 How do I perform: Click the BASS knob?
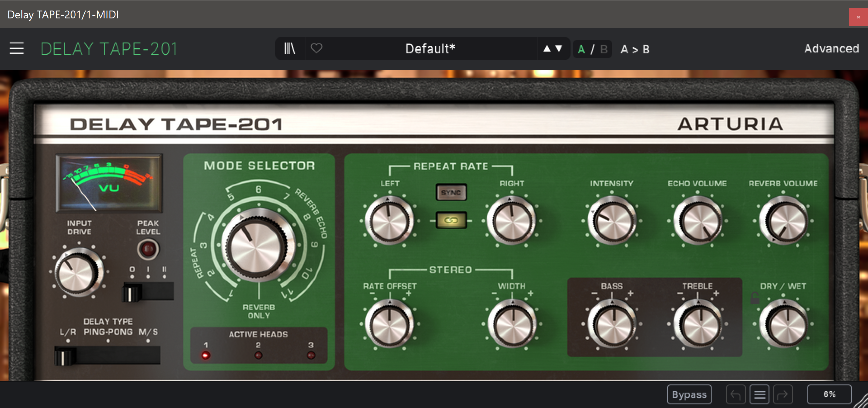coord(612,324)
